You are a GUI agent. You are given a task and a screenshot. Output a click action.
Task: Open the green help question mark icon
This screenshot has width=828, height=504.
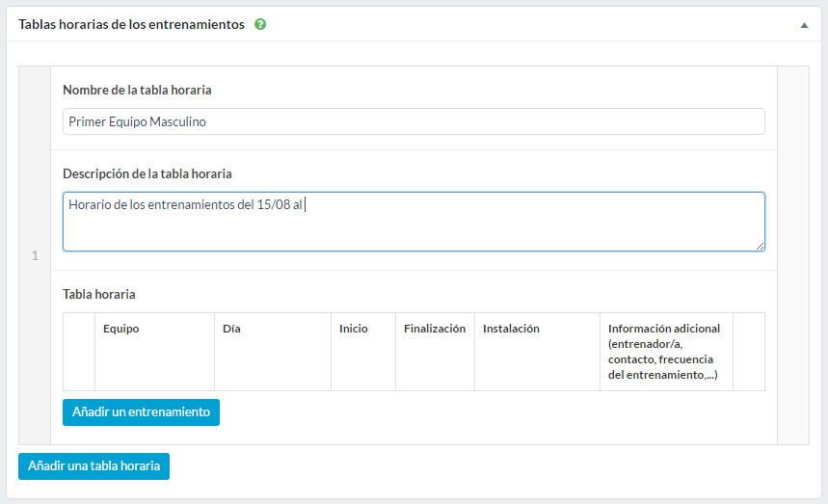(x=260, y=24)
